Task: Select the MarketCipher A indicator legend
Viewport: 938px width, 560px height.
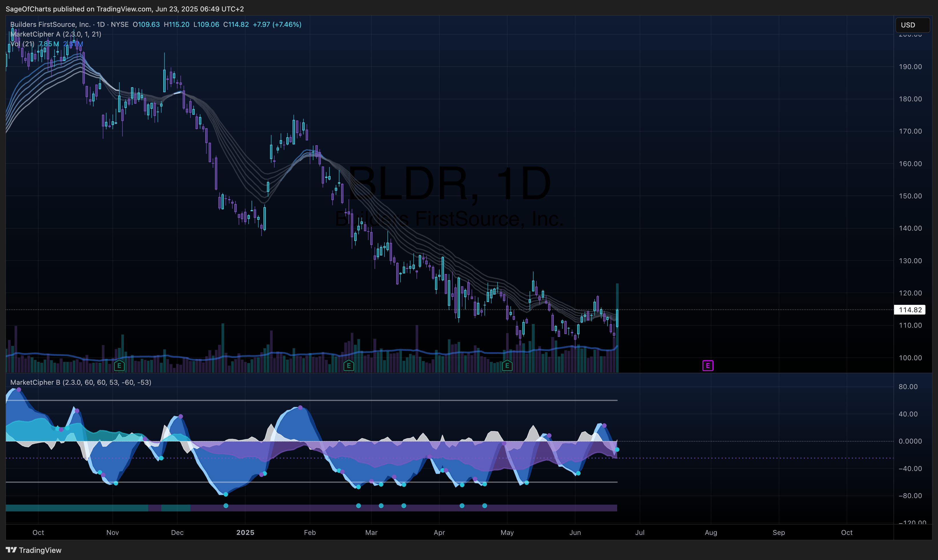Action: click(x=55, y=34)
